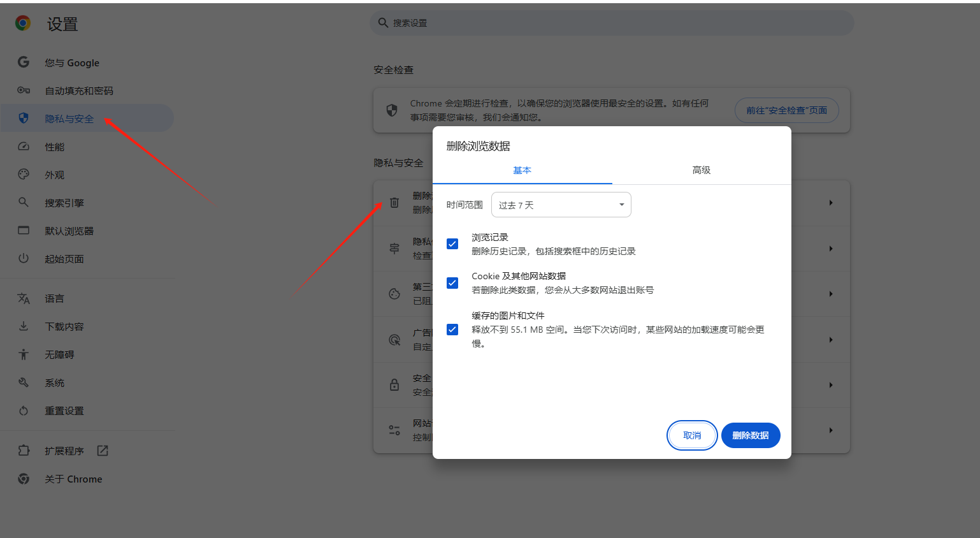Click 前往"安全检查"页面 button
The height and width of the screenshot is (538, 980).
point(787,110)
